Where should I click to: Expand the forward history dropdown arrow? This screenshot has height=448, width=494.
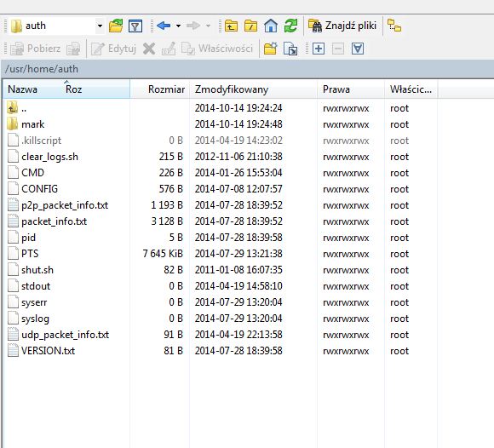[208, 26]
